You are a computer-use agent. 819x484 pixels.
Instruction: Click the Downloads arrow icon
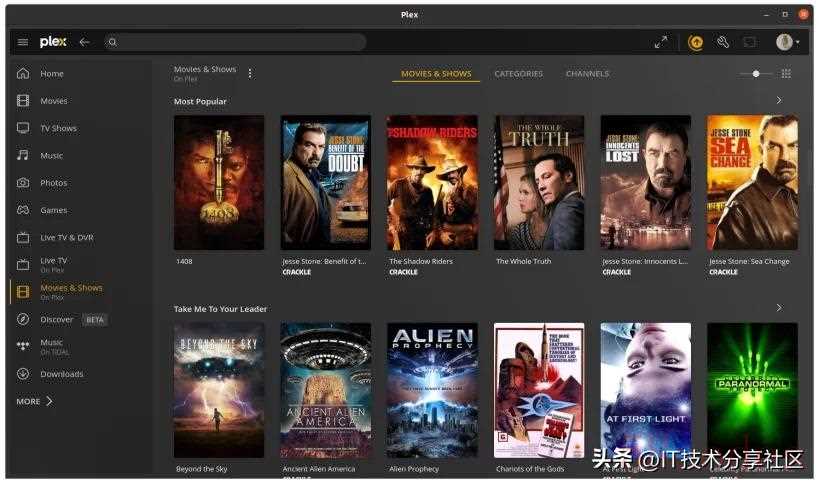coord(23,374)
